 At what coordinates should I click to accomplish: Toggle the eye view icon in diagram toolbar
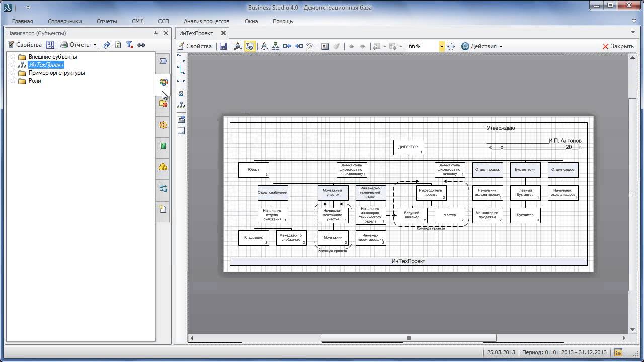[250, 46]
